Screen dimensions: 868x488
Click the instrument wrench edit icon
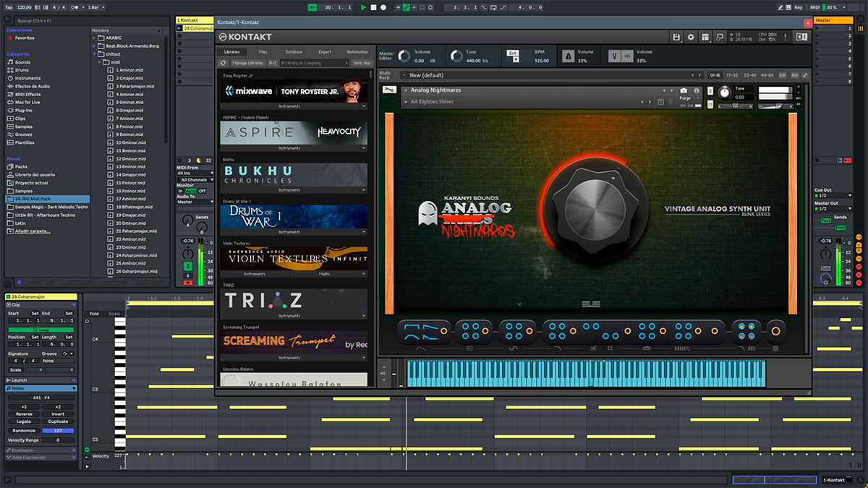pyautogui.click(x=388, y=90)
